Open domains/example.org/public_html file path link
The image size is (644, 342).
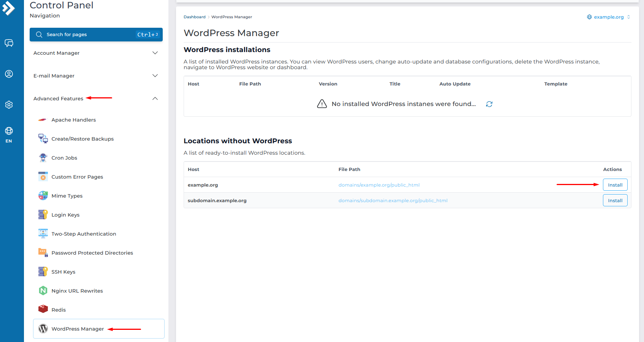(379, 185)
